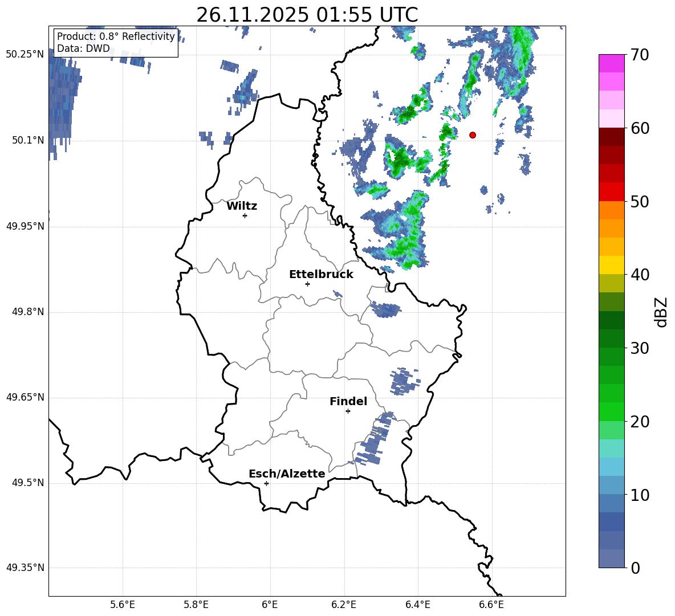The image size is (675, 616).
Task: Click the 'Product: 0.8° Reflectivity' text
Action: click(116, 36)
